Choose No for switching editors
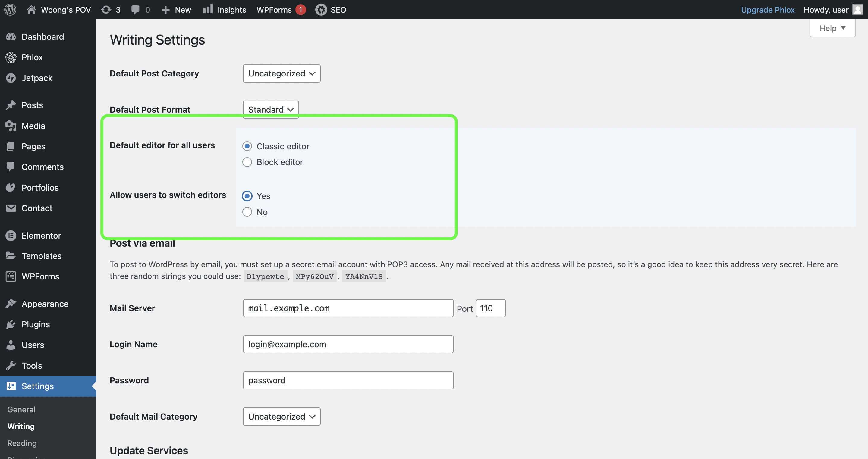868x459 pixels. coord(247,212)
